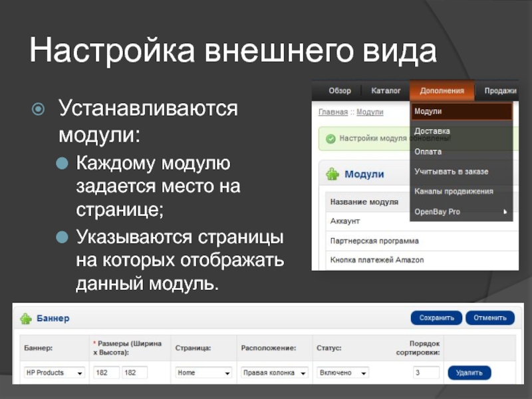Click the green puzzle icon beside Модули

pyautogui.click(x=332, y=174)
